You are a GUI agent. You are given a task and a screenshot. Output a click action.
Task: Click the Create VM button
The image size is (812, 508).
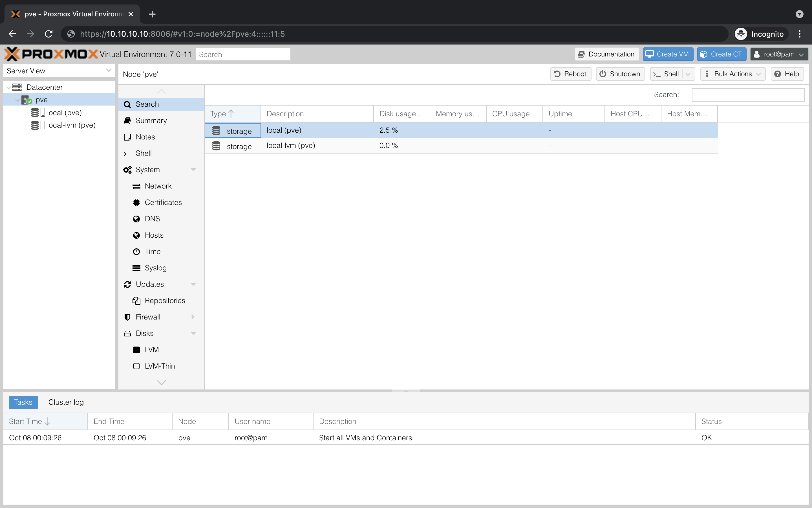pos(668,54)
